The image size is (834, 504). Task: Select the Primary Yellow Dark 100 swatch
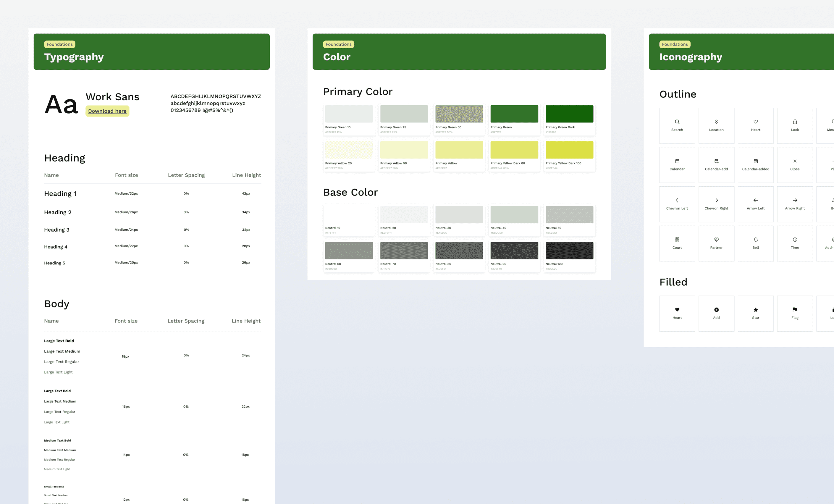569,150
